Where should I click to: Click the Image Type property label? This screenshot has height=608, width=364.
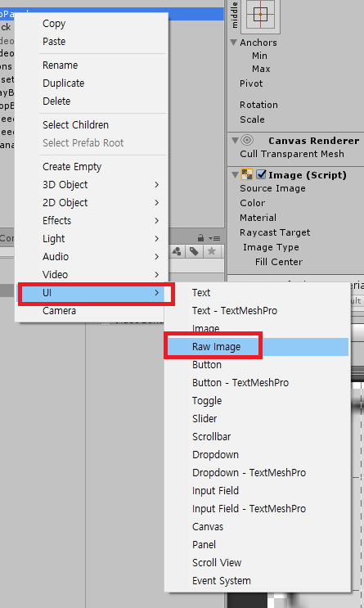[271, 247]
